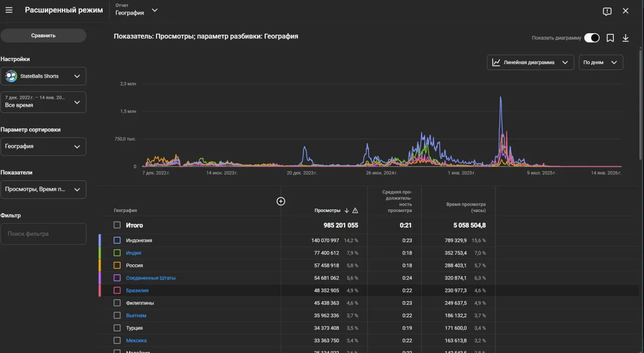Tick the Филиппины row checkbox

(117, 303)
